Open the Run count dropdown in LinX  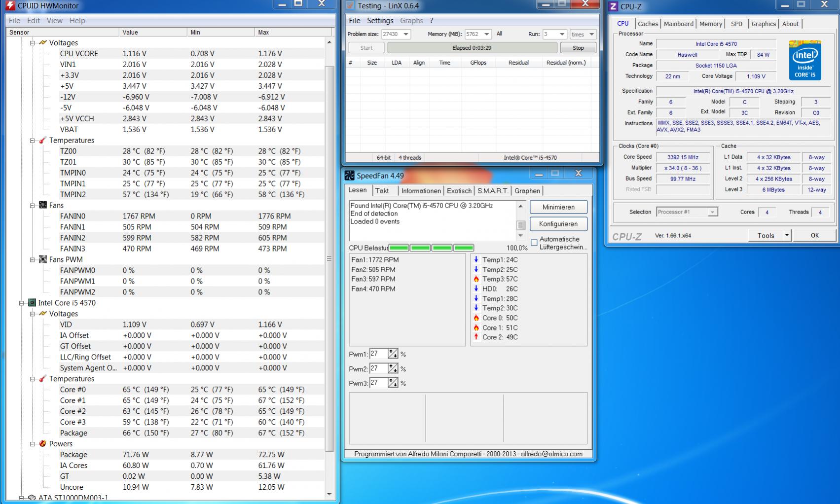561,34
